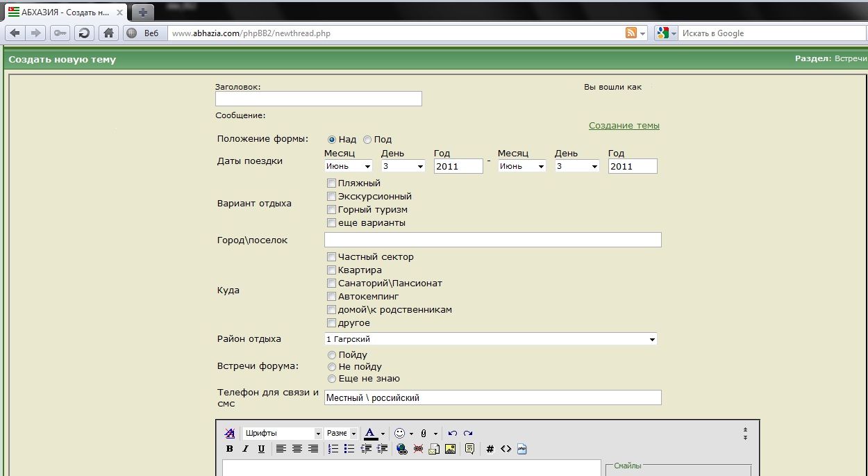The width and height of the screenshot is (868, 476).
Task: Check the 'еще варианты' checkbox
Action: pos(331,223)
